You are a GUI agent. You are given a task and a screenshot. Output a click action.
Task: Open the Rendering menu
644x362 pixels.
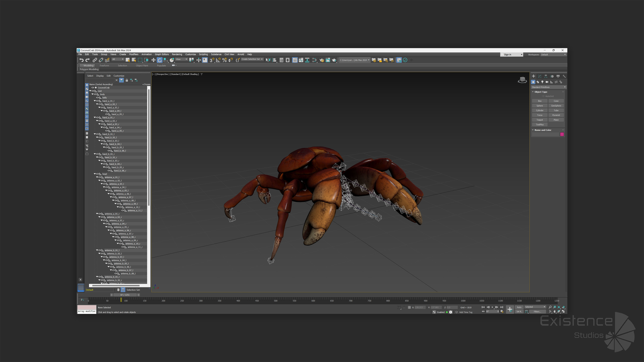(177, 54)
